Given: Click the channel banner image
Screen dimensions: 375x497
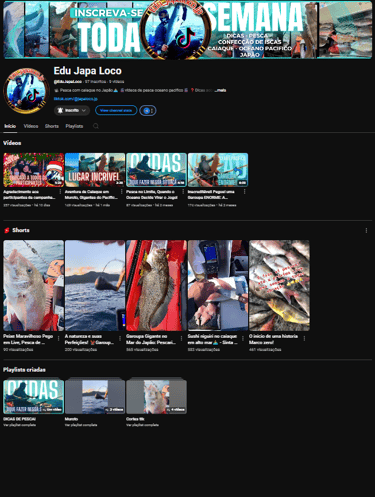Looking at the screenshot, I should [188, 30].
